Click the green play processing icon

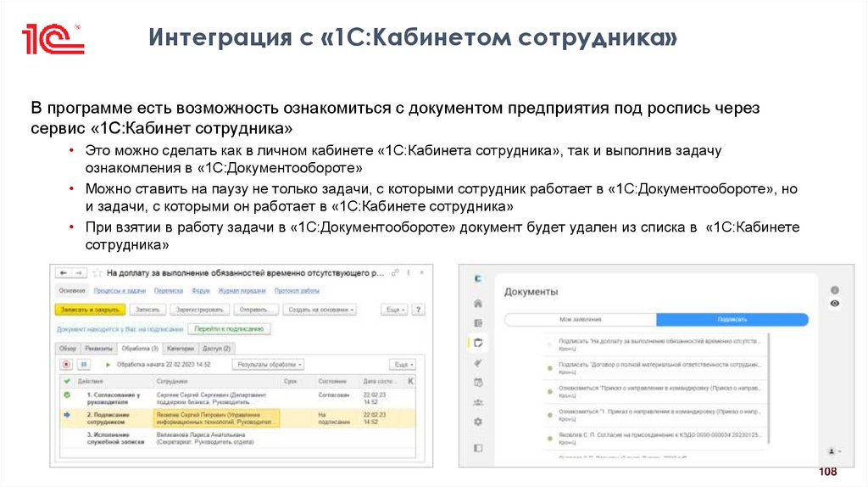point(108,365)
